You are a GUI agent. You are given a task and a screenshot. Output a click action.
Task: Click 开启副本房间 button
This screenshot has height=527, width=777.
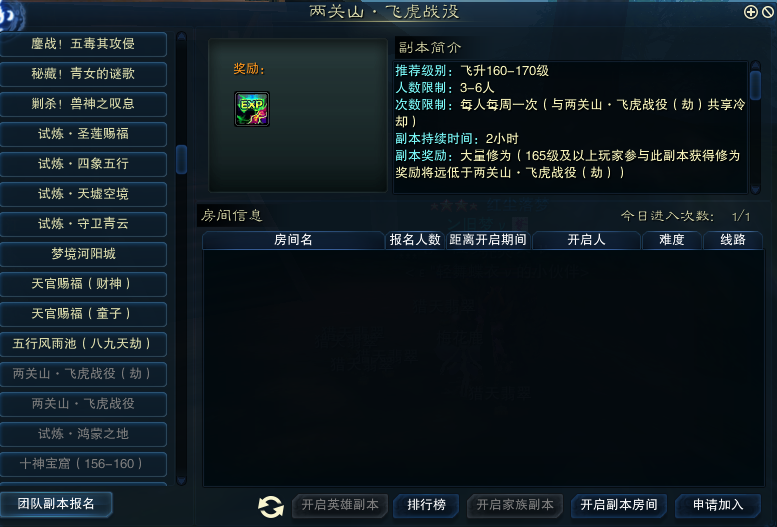point(619,505)
